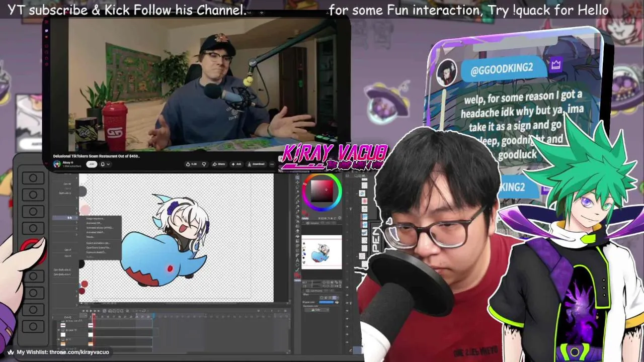Click the Join button under the video
Viewport: 644px width, 362px height.
[92, 164]
